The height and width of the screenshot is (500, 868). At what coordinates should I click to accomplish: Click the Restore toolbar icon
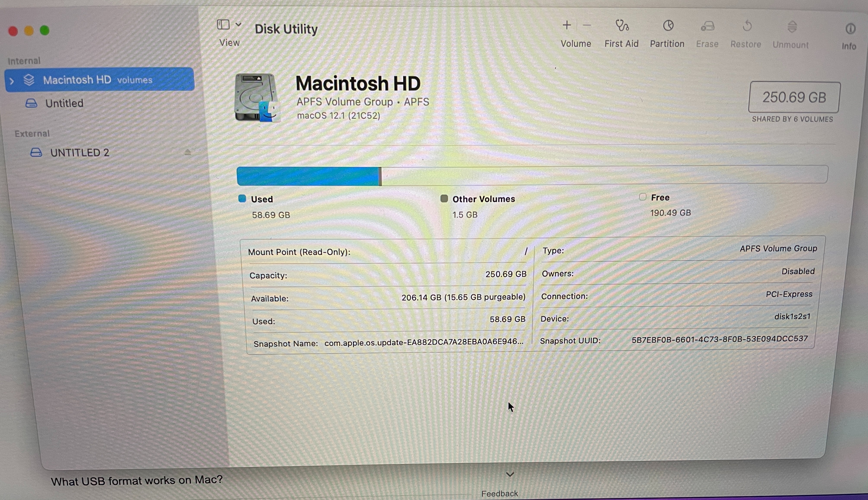(747, 27)
